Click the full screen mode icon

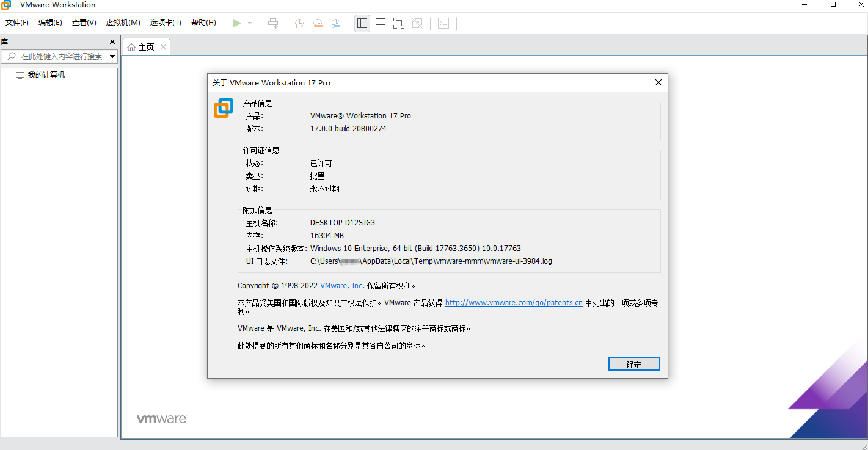(399, 23)
